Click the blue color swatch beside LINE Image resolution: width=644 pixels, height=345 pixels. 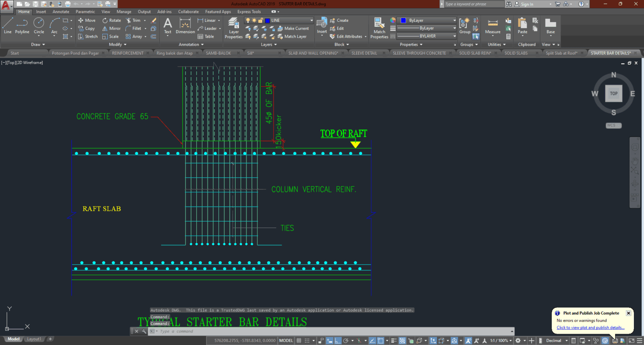point(268,20)
